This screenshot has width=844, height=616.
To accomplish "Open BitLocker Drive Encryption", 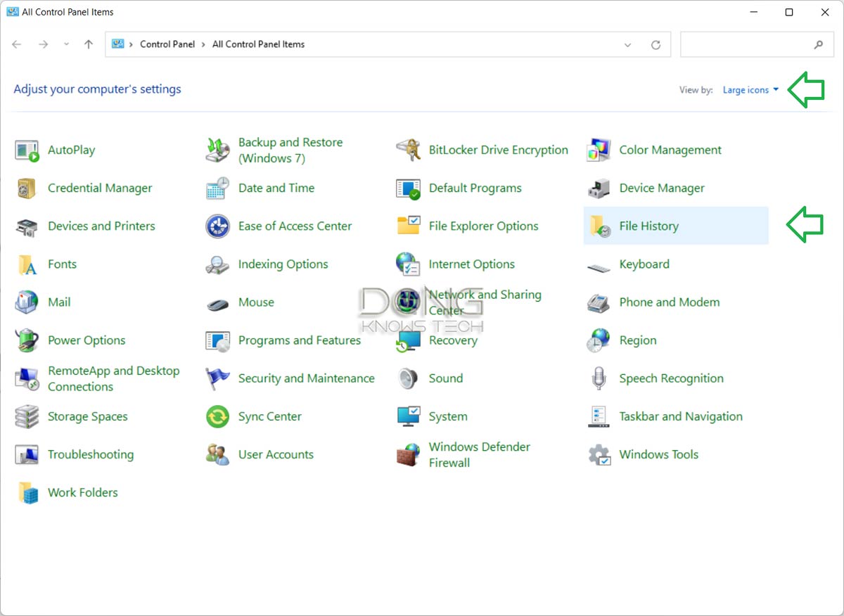I will [498, 150].
